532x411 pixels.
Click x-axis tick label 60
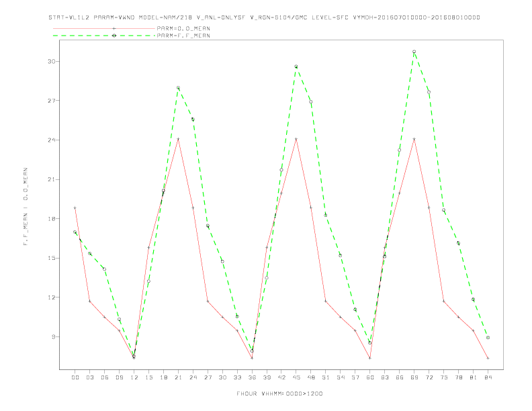point(370,377)
